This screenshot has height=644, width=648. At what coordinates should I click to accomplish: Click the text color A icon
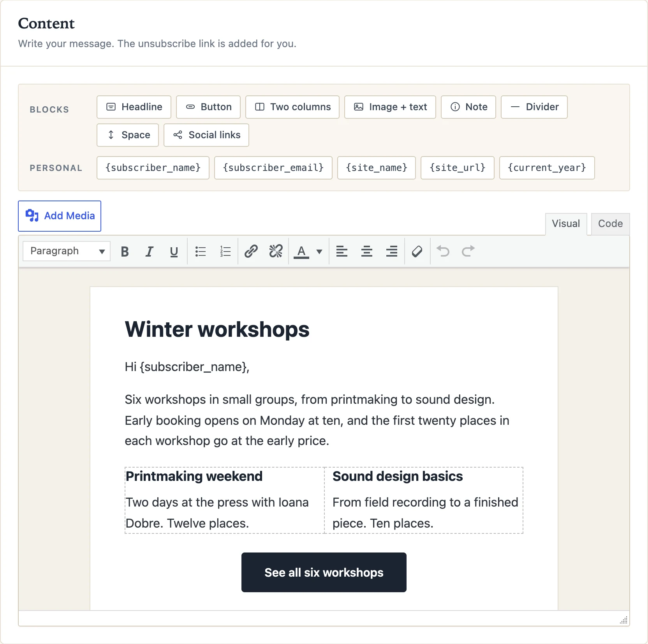click(301, 252)
